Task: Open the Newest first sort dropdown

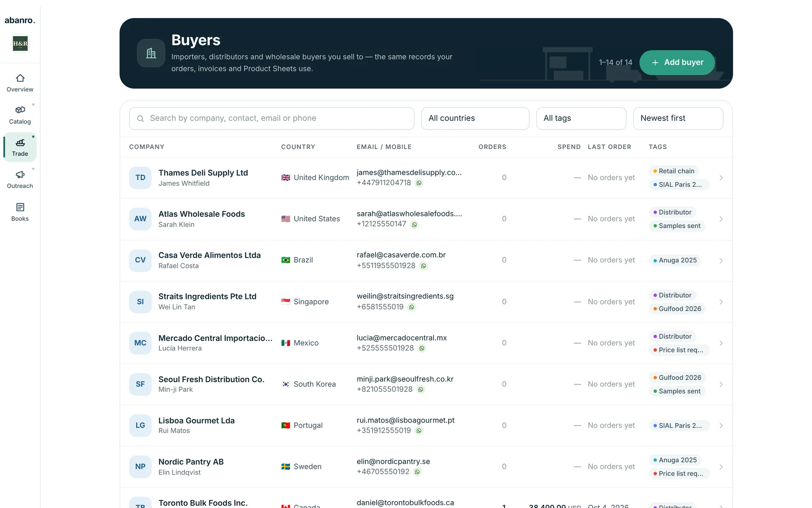Action: (678, 118)
